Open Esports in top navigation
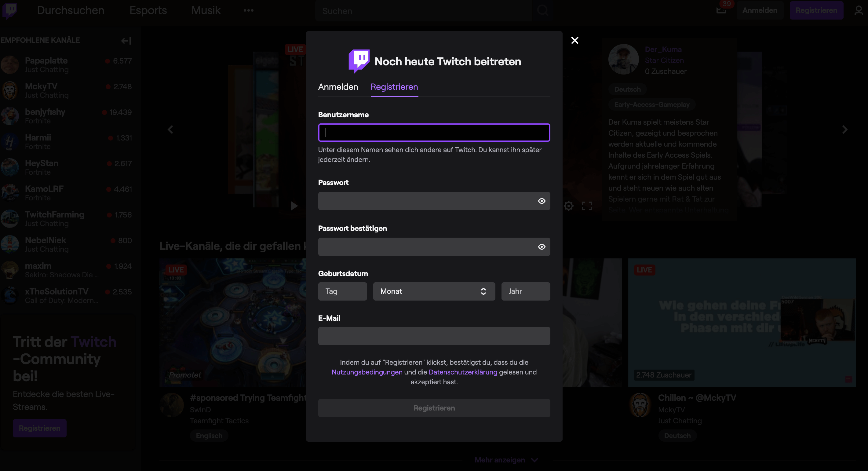The width and height of the screenshot is (868, 471). (148, 10)
